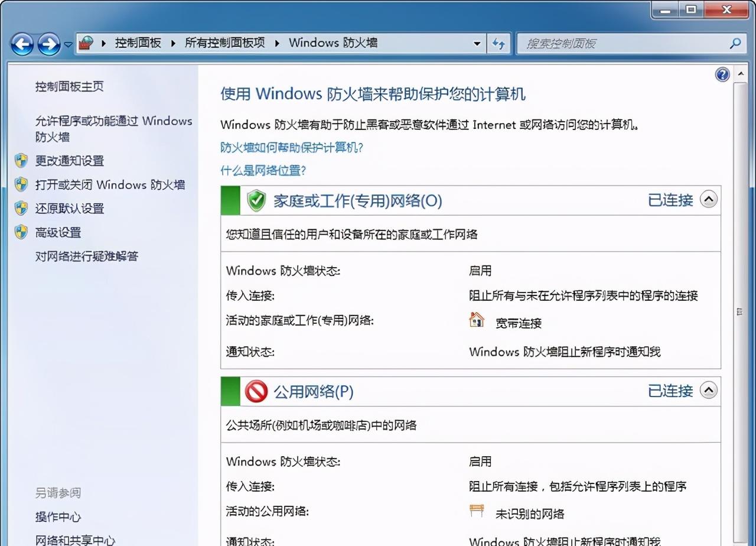
Task: Open the 更改通知设置 link text
Action: (x=70, y=161)
